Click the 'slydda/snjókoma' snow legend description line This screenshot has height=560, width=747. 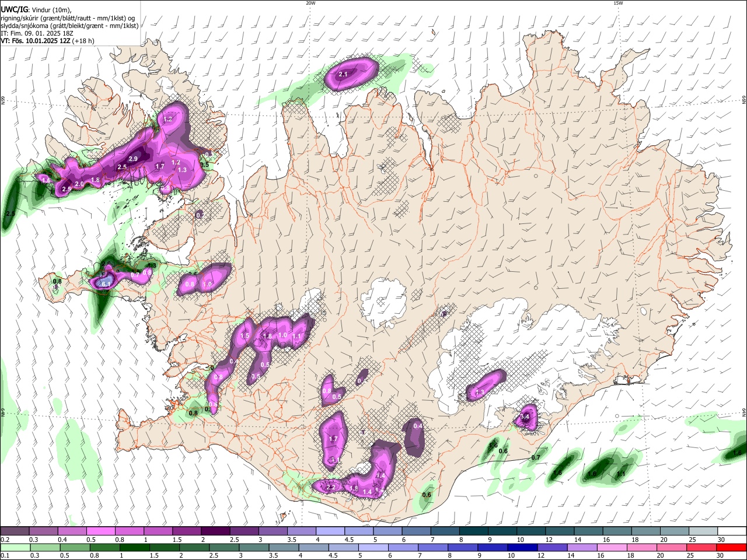coord(69,26)
